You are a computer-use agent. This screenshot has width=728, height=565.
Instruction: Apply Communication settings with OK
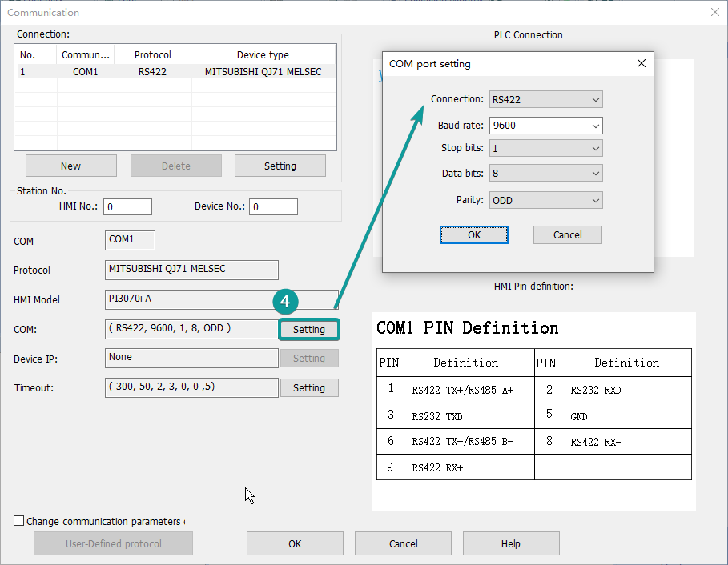pyautogui.click(x=294, y=543)
